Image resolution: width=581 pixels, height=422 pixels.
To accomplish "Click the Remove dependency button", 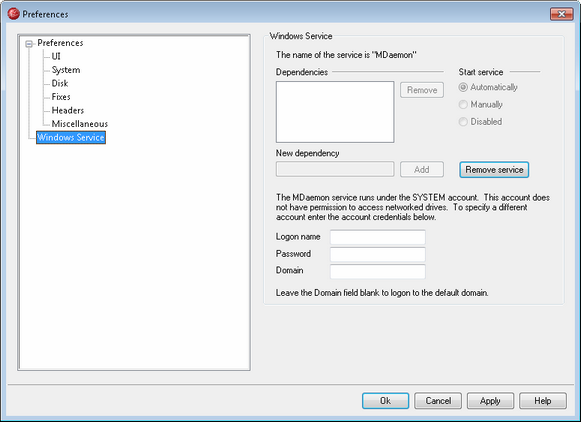I will coord(422,90).
